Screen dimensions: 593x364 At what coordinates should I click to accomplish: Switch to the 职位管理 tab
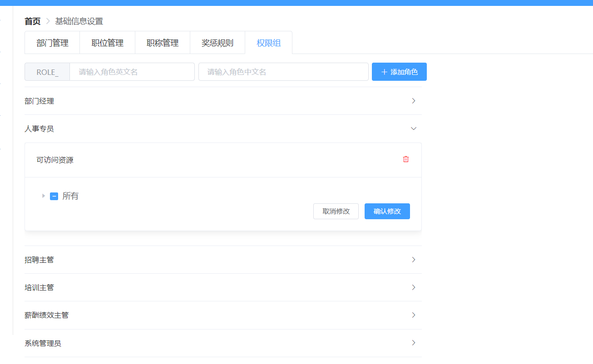[107, 42]
